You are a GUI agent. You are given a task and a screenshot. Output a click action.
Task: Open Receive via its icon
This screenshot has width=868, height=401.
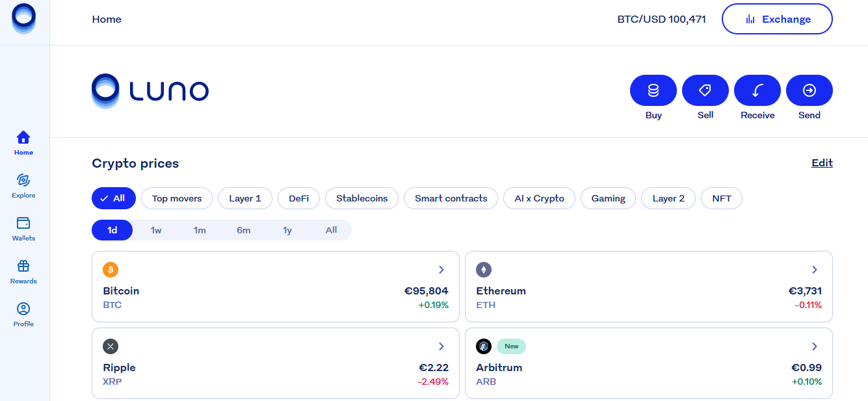[757, 90]
